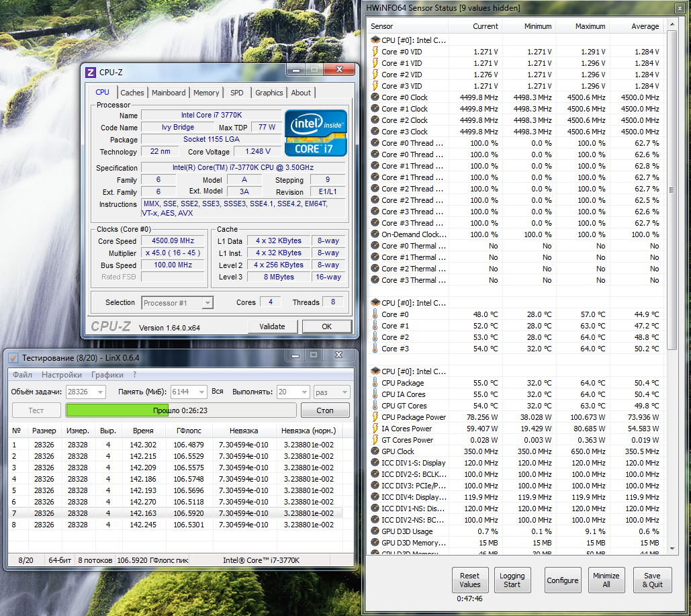Click the Core #0 VID lightning icon
691x616 pixels.
(x=375, y=52)
